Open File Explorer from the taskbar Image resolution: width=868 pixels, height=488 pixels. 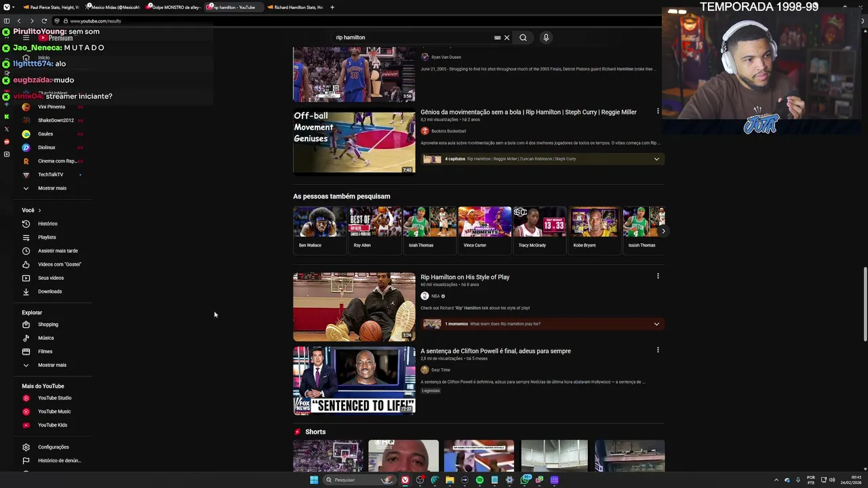coord(450,480)
